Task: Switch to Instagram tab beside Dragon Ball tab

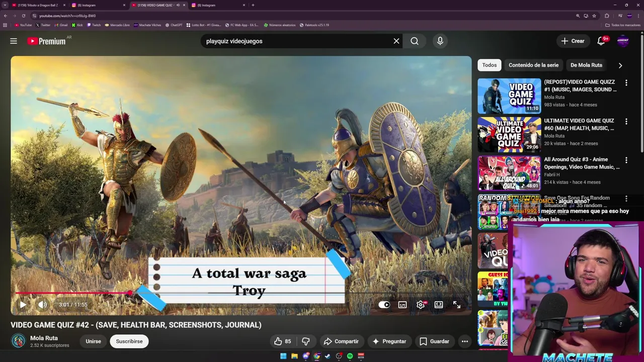Action: point(98,5)
